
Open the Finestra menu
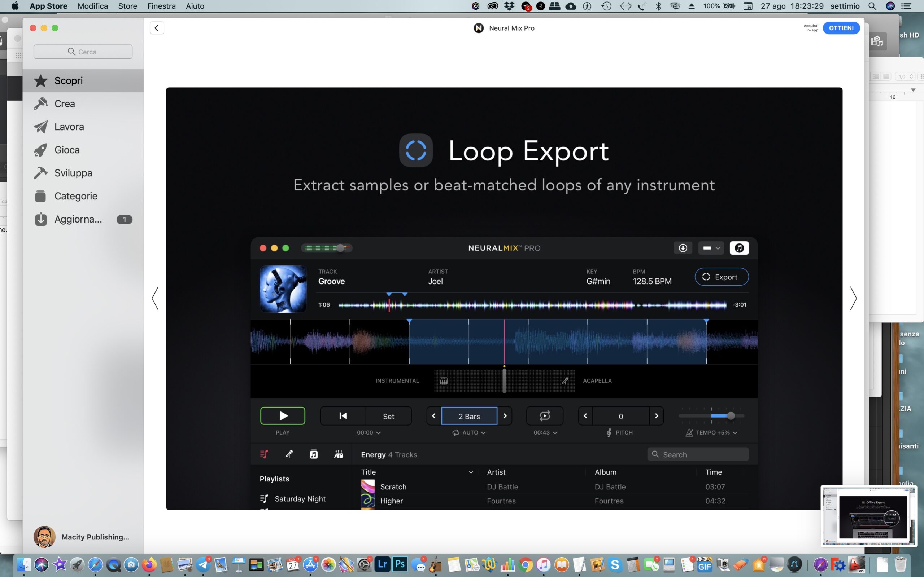pyautogui.click(x=161, y=6)
